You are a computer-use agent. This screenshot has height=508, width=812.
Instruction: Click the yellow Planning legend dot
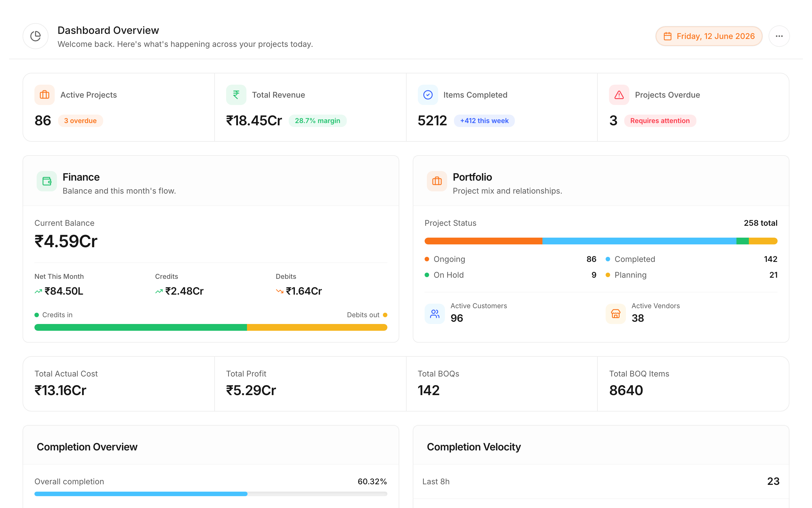[x=608, y=275]
